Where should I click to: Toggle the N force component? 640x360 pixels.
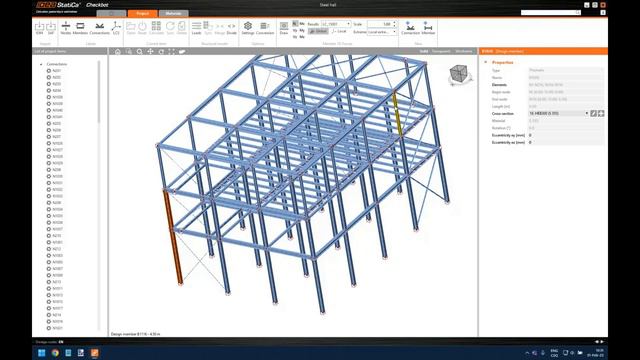coord(295,24)
